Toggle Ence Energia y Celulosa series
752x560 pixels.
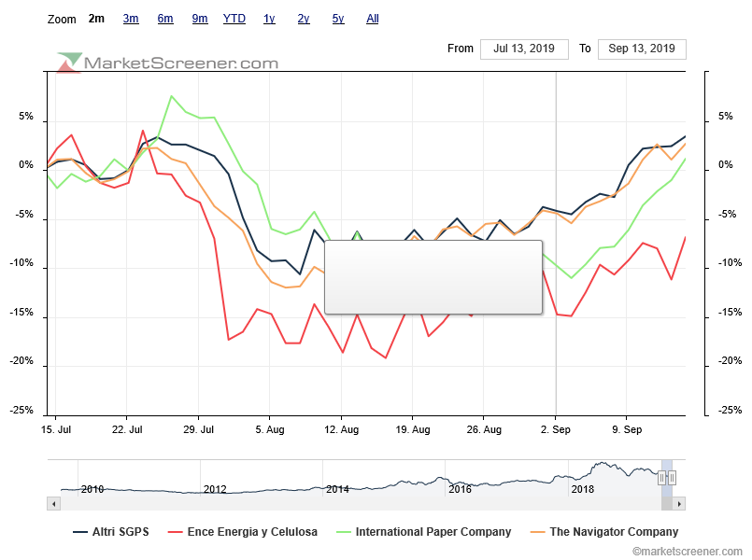(x=243, y=532)
